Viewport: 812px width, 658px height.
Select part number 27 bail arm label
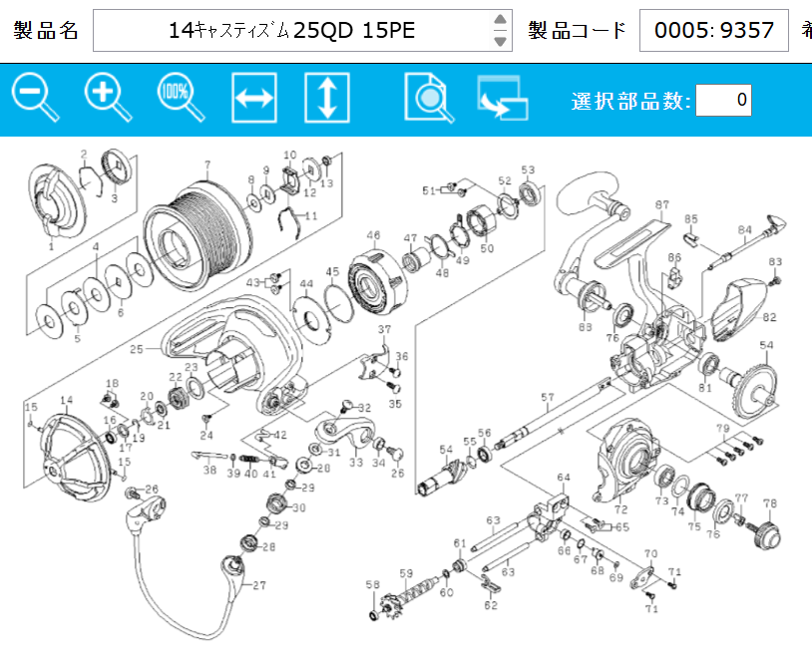pyautogui.click(x=259, y=585)
